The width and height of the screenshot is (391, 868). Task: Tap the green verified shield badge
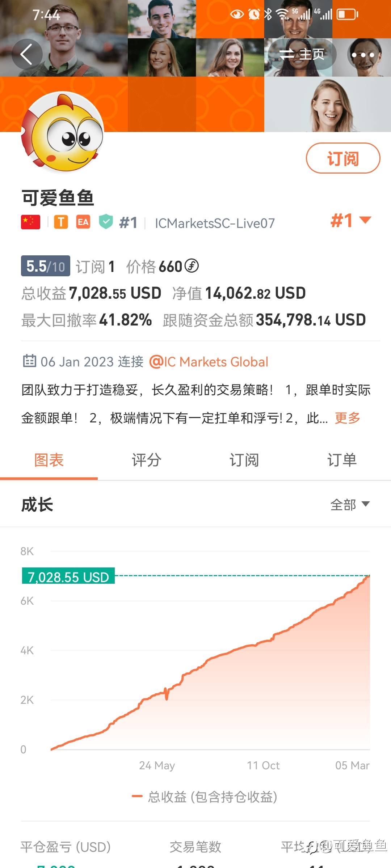click(106, 222)
